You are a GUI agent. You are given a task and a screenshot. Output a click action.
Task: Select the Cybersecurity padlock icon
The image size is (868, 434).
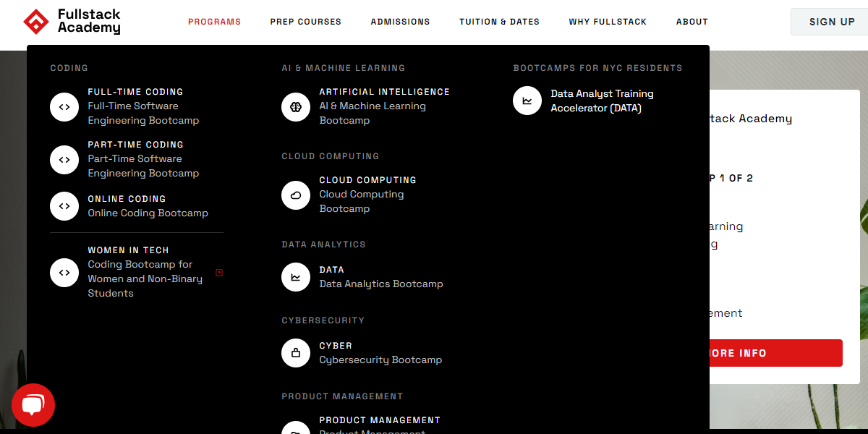[x=296, y=353]
